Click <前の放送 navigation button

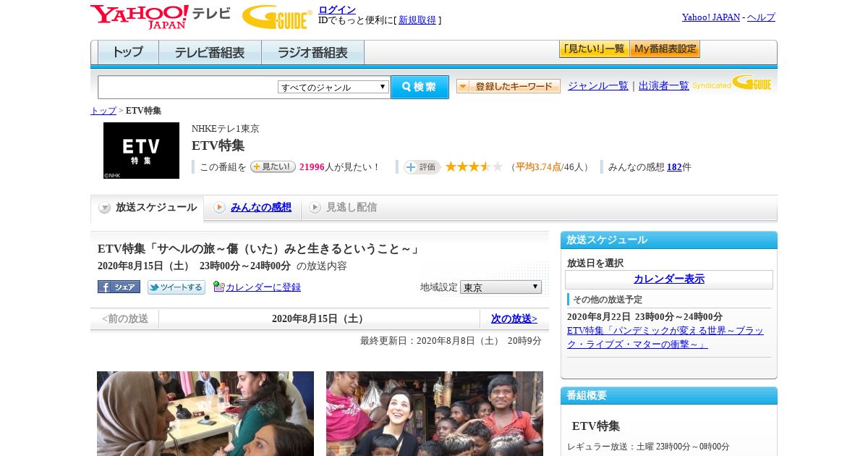(x=125, y=319)
